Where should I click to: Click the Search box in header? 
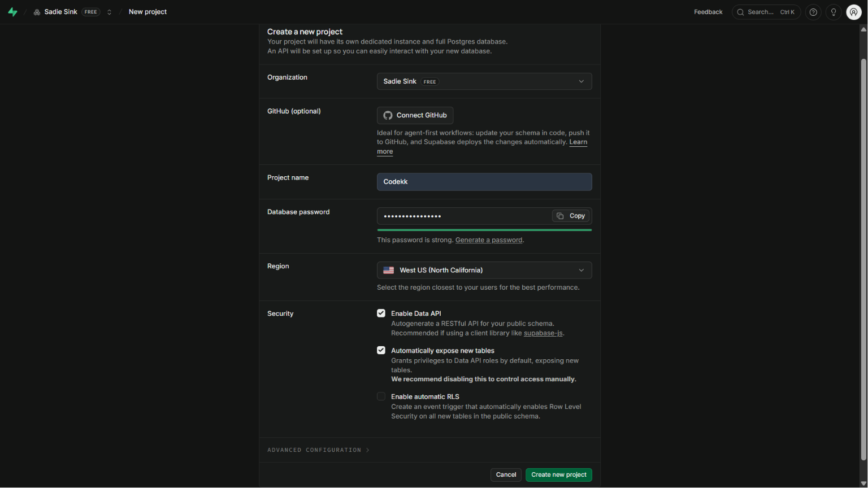[766, 12]
